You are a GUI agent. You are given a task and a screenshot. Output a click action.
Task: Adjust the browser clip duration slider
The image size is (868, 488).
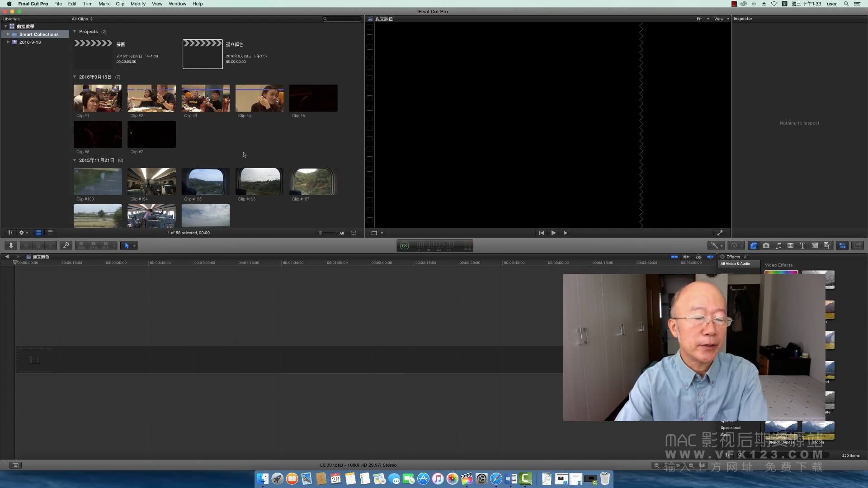pos(328,233)
